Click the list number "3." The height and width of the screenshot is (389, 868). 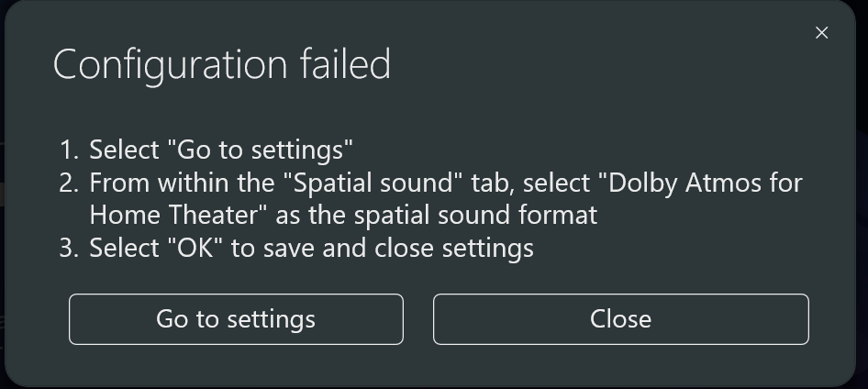70,248
